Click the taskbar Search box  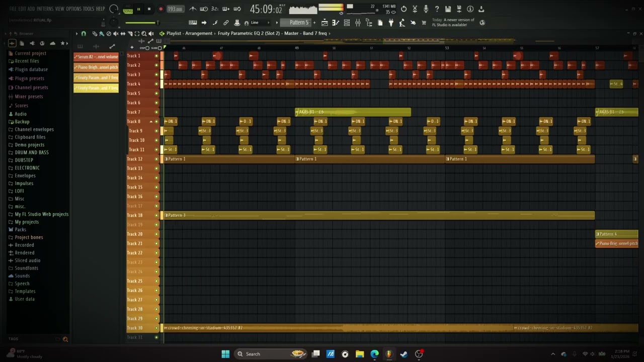(x=271, y=354)
